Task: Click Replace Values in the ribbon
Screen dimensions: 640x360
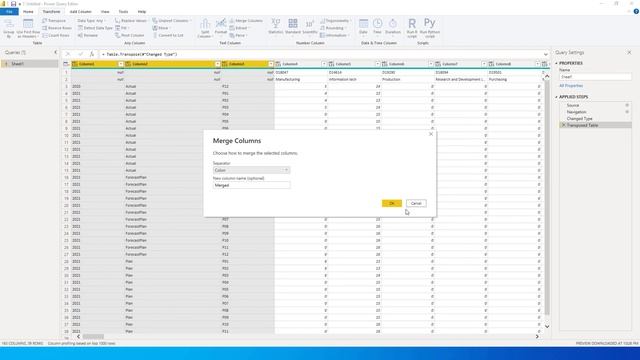Action: point(131,20)
